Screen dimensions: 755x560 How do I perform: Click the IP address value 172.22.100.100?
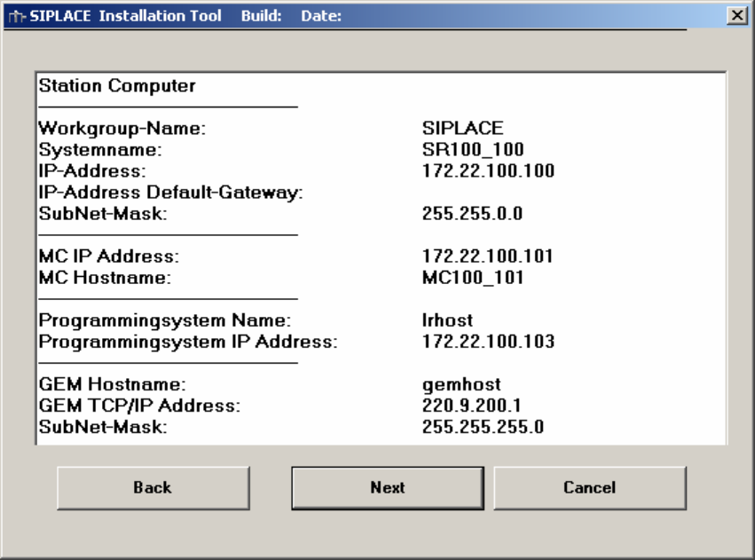point(488,171)
